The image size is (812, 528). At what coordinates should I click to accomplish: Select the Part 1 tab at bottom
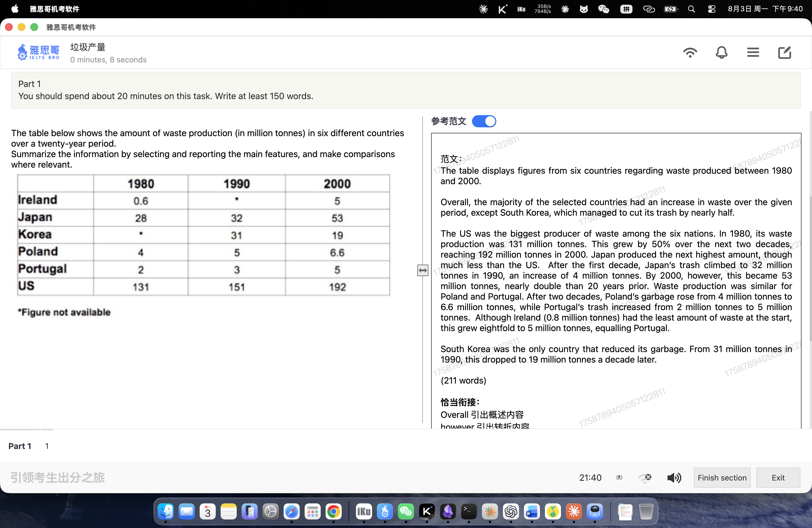pyautogui.click(x=20, y=446)
